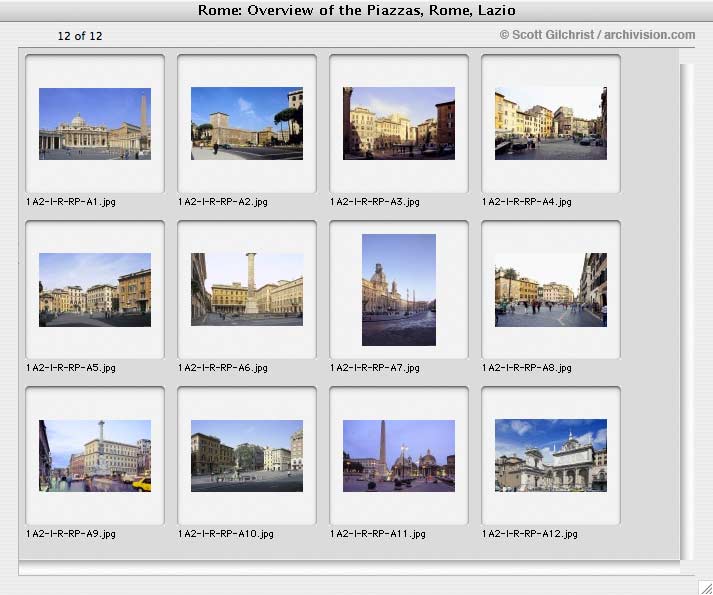713x595 pixels.
Task: Click the caption 1A2-I-R-RP-A6.jpg
Action: (223, 368)
